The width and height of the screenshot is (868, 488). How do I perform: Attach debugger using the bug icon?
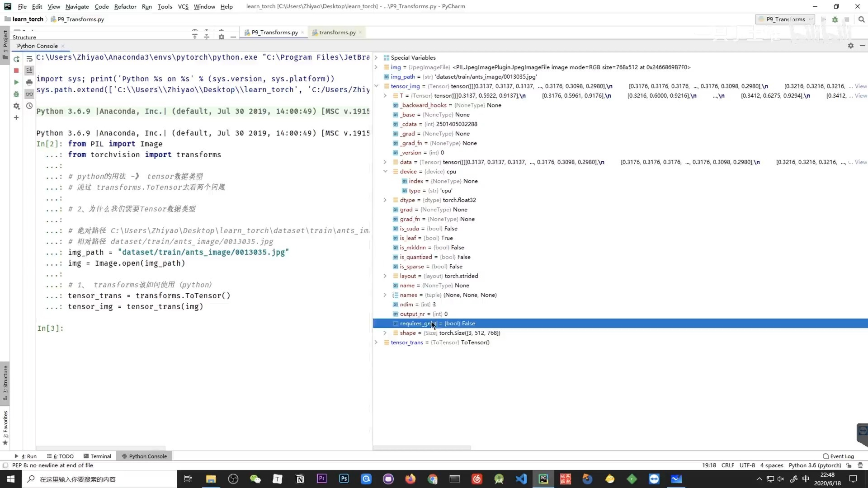click(16, 94)
